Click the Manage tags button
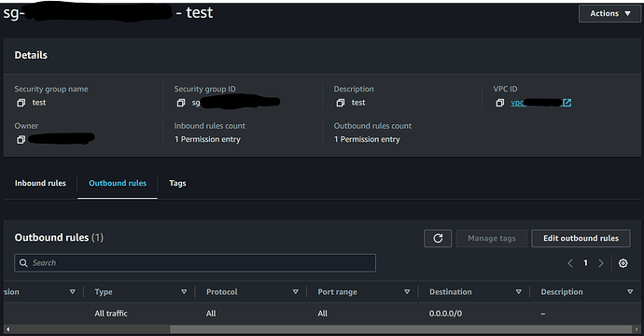 click(492, 238)
